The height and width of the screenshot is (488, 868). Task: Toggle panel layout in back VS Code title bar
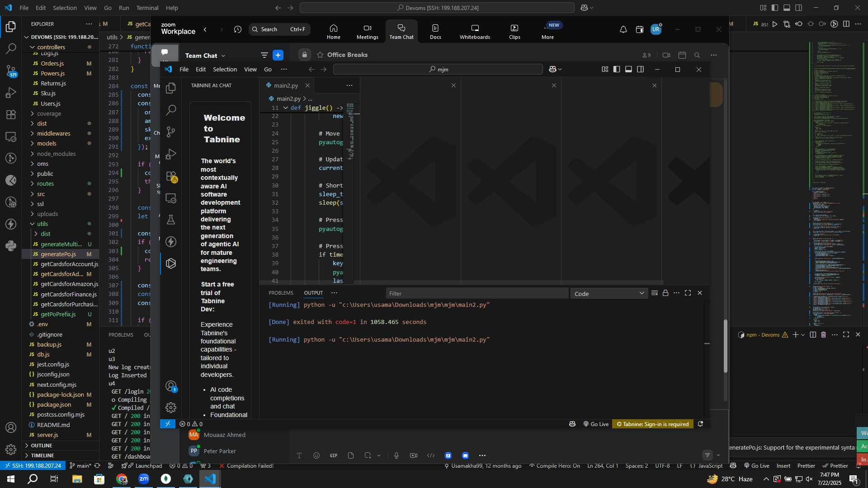[787, 8]
